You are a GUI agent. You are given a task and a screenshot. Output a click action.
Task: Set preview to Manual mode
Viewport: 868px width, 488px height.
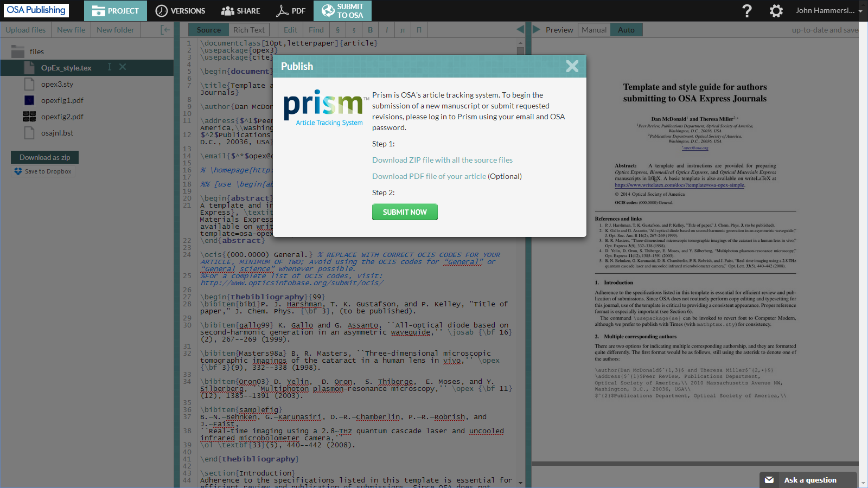click(x=594, y=30)
